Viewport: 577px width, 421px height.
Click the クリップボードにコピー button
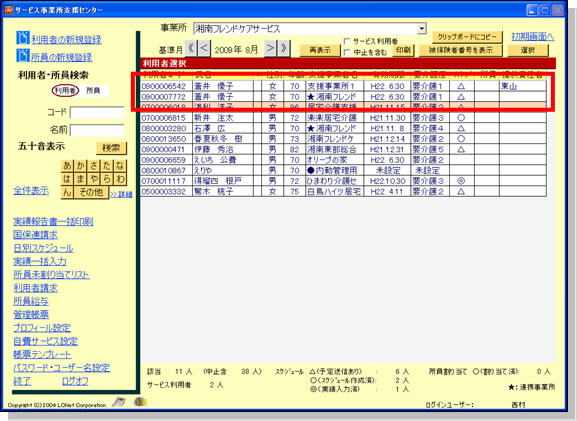pyautogui.click(x=467, y=37)
